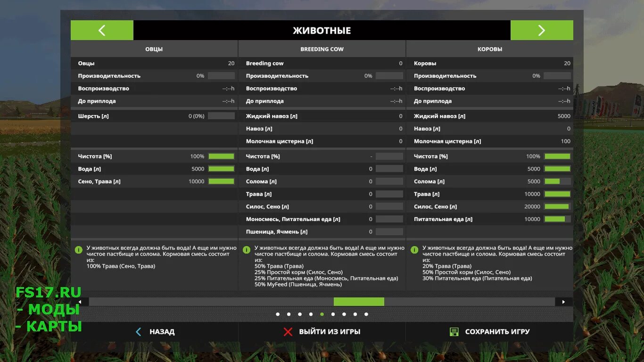This screenshot has height=362, width=644.
Task: Click info icon under Breeding cow column
Action: click(x=246, y=249)
